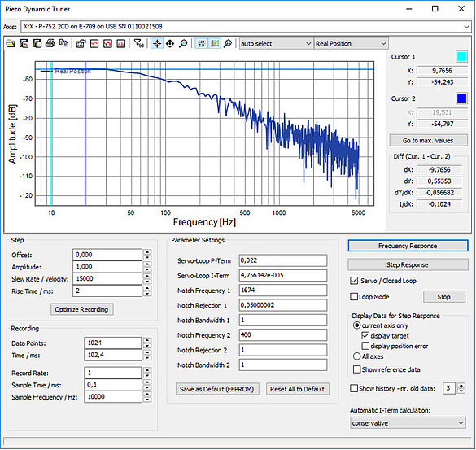This screenshot has height=450, width=476.
Task: Click the Cursor 1 X value field
Action: [x=442, y=71]
